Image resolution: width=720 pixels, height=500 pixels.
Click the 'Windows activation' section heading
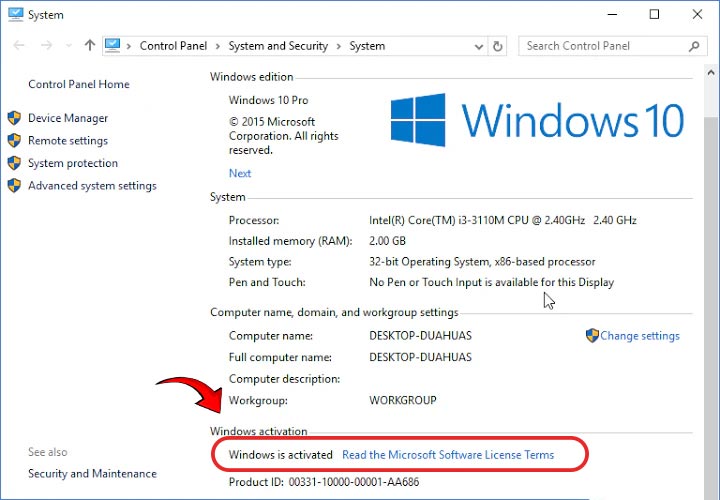click(x=259, y=431)
